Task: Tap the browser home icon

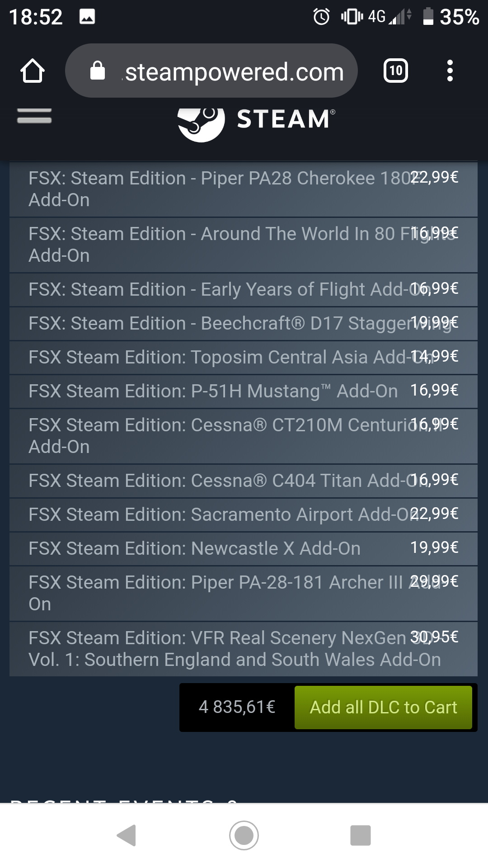Action: (x=33, y=71)
